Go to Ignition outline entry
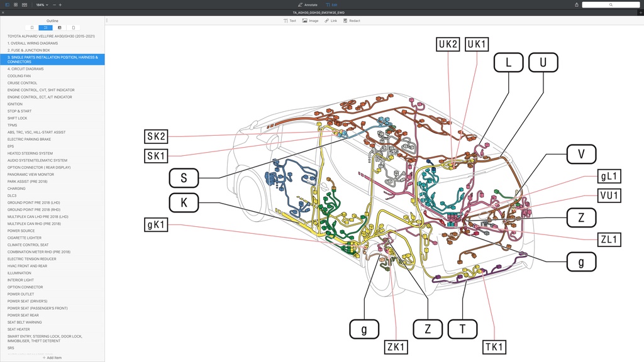Image resolution: width=644 pixels, height=362 pixels. 15,104
